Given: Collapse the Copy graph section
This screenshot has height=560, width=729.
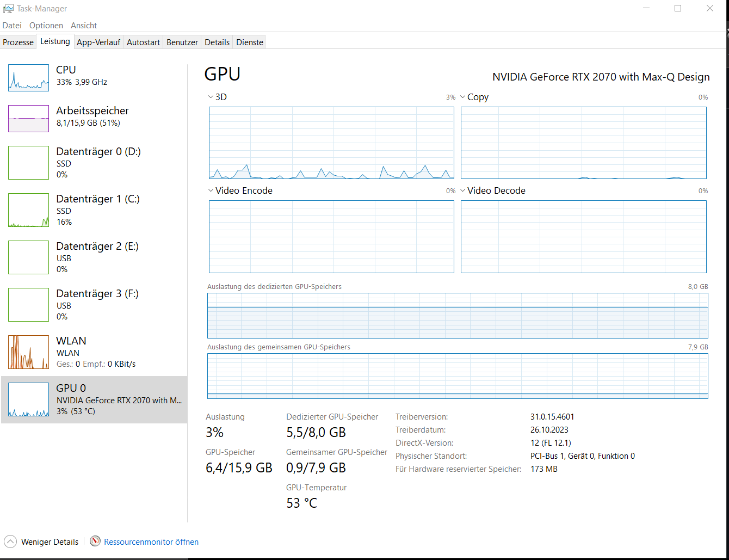Looking at the screenshot, I should pos(462,96).
